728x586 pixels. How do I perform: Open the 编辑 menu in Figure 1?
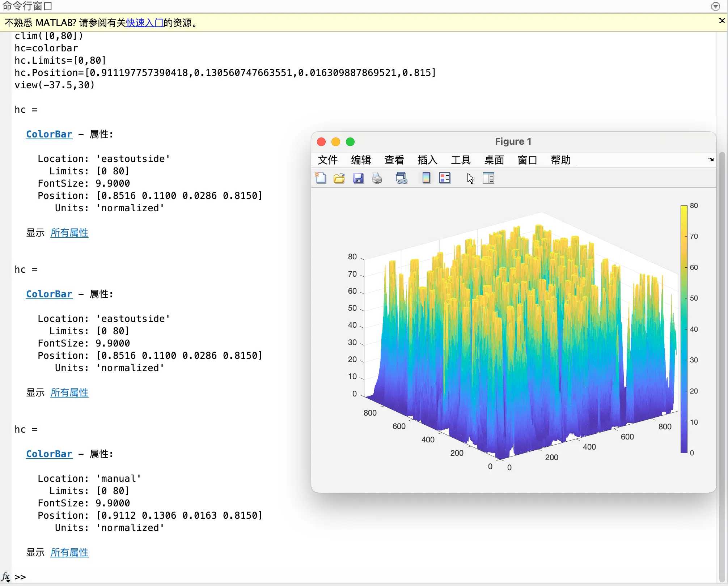(361, 160)
